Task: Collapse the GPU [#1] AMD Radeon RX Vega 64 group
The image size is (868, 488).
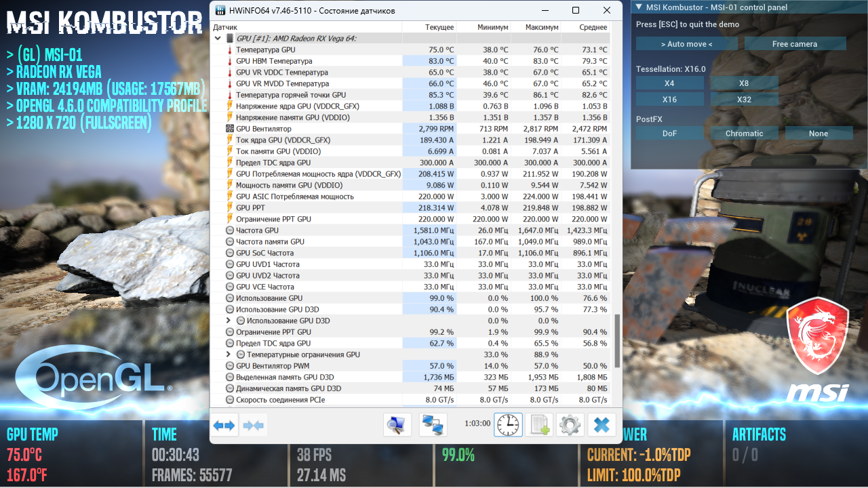Action: tap(218, 39)
